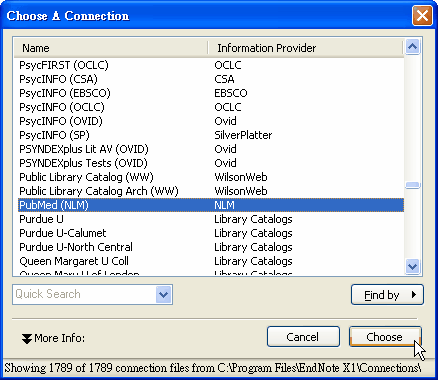Sort list by Name column header
Screen dimensions: 438x380
pos(111,48)
